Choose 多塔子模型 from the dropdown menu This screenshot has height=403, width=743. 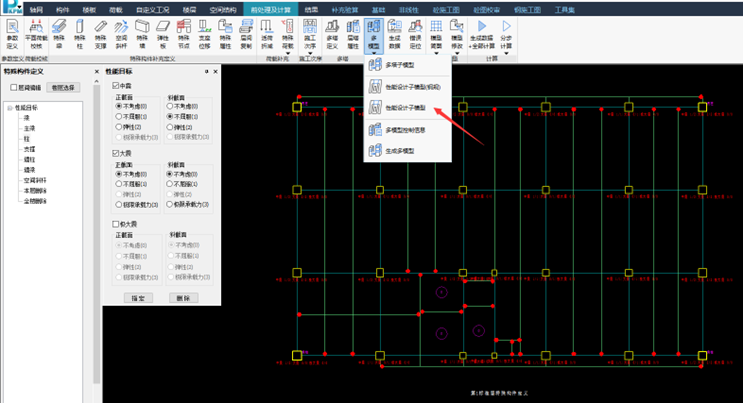coord(407,65)
